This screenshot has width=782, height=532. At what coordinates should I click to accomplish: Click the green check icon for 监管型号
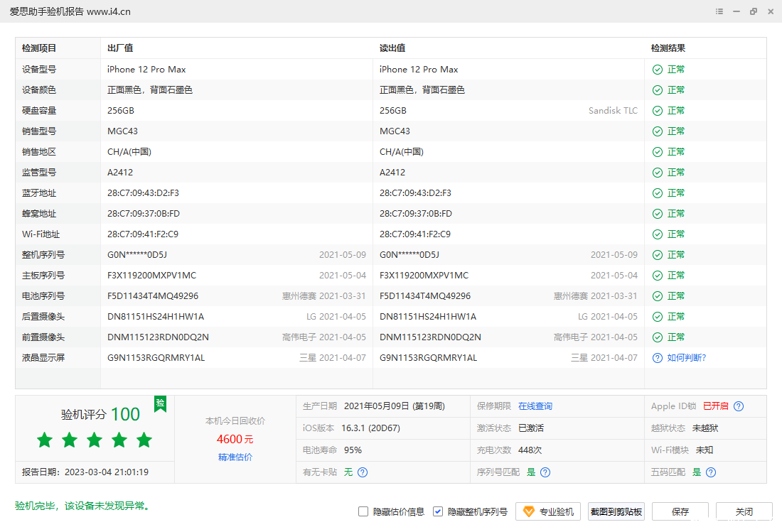click(658, 173)
